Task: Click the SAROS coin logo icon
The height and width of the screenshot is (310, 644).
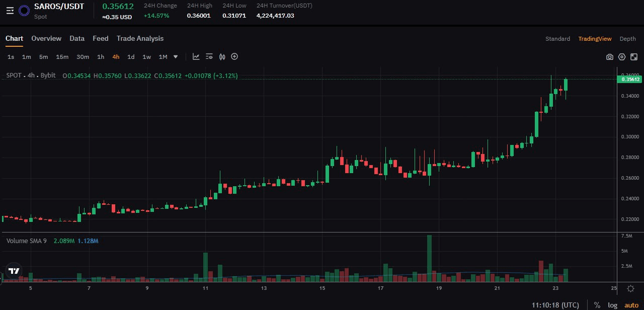Action: point(24,10)
